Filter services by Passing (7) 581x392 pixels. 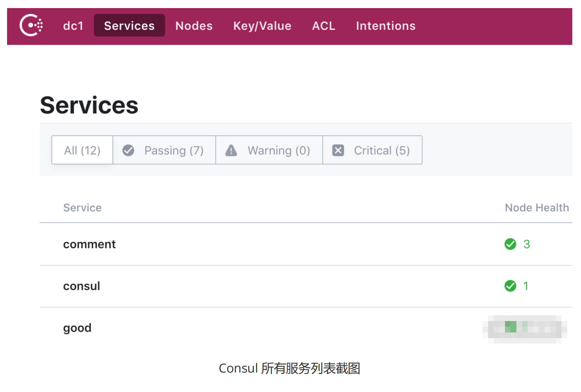click(x=164, y=150)
